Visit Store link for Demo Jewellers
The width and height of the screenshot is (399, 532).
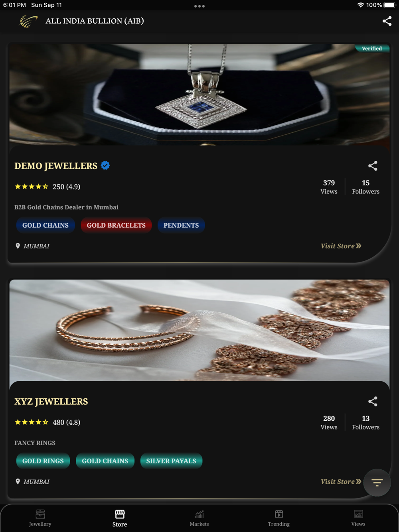tap(341, 246)
